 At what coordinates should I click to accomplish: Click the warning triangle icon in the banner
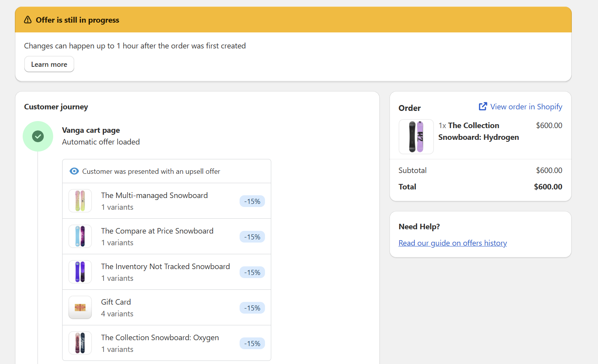(x=28, y=20)
